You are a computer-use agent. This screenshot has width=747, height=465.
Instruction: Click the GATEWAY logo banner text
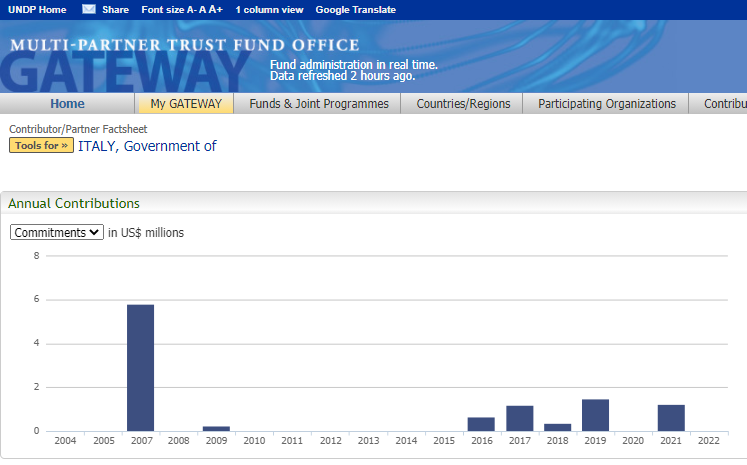point(125,72)
